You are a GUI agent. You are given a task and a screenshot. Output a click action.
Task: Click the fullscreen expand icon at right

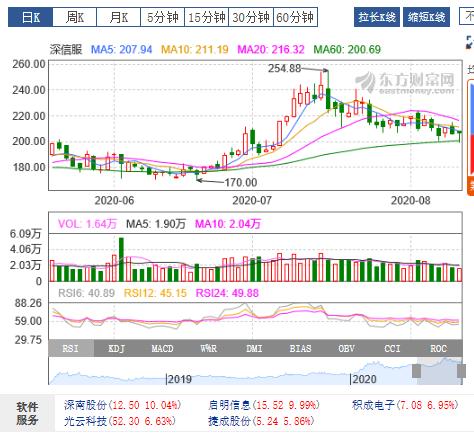tap(470, 42)
